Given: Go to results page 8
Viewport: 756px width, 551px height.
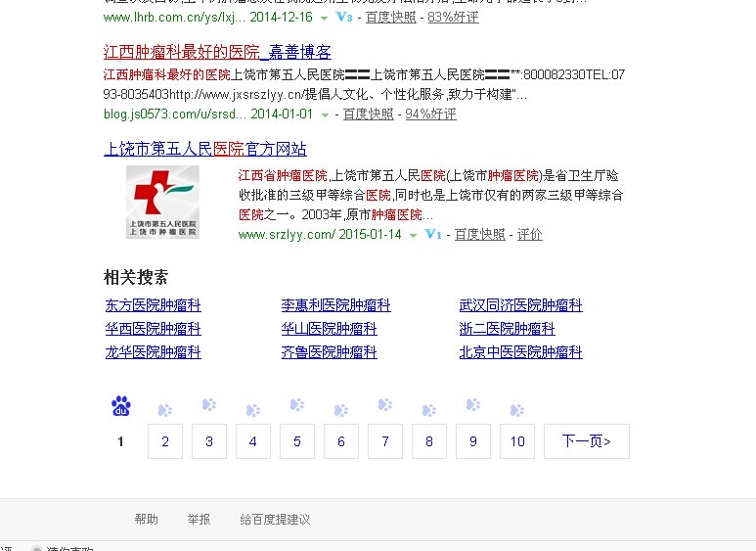Looking at the screenshot, I should (x=429, y=441).
